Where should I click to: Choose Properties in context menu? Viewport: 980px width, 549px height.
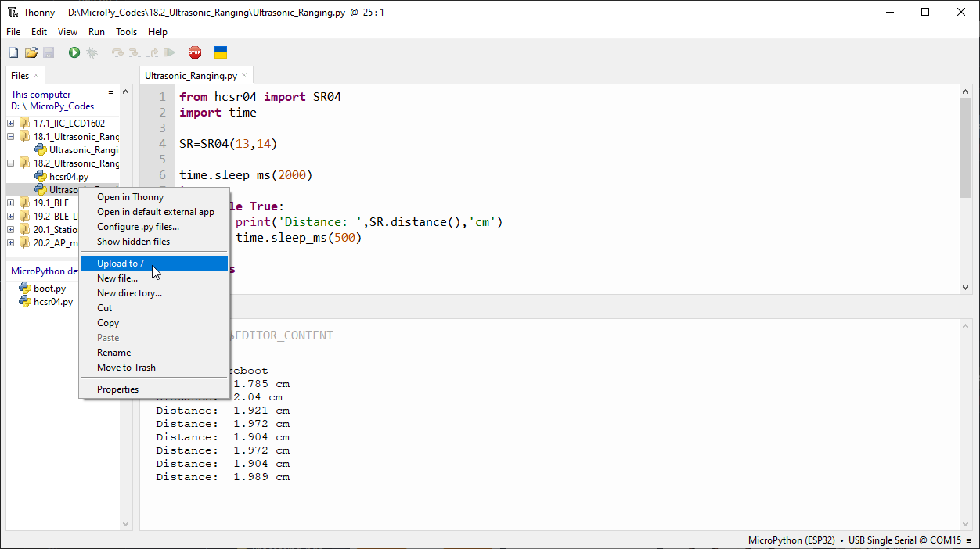tap(154, 389)
